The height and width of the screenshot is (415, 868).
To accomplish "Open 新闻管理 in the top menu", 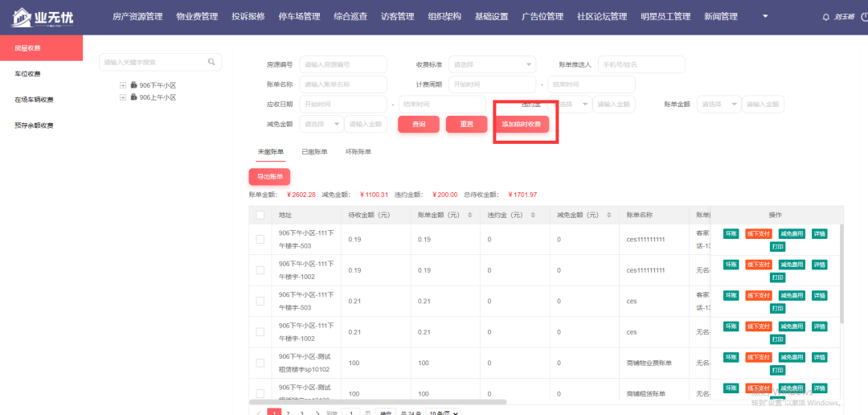I will (x=721, y=17).
